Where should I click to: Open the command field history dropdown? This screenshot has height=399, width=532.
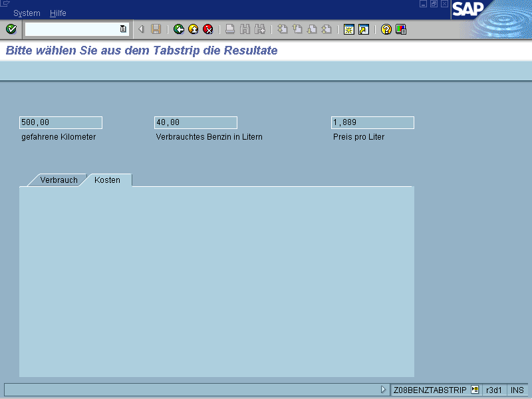[x=123, y=29]
